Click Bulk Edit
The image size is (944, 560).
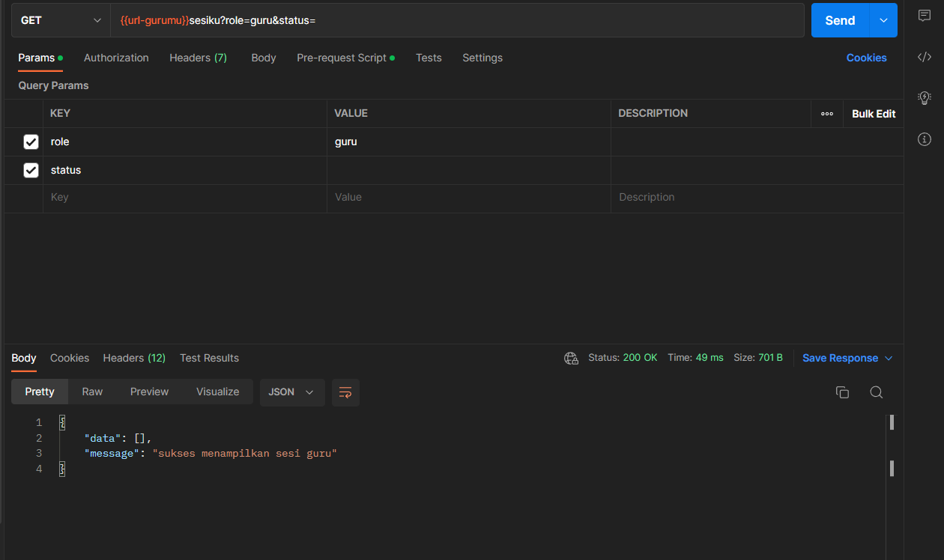pyautogui.click(x=874, y=114)
